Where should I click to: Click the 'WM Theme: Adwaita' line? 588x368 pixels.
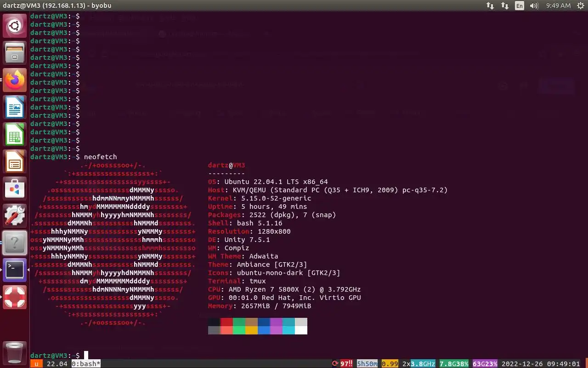pyautogui.click(x=243, y=256)
